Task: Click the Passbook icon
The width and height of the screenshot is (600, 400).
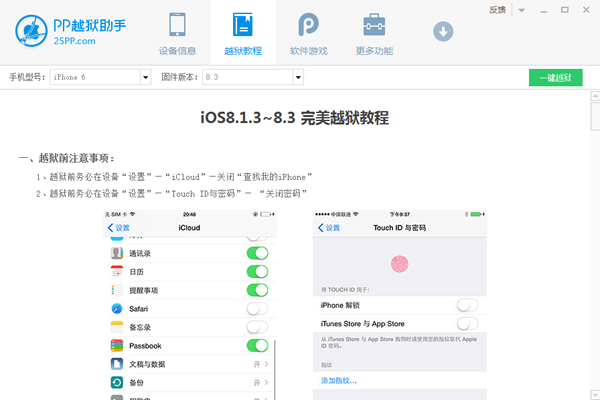Action: [117, 345]
